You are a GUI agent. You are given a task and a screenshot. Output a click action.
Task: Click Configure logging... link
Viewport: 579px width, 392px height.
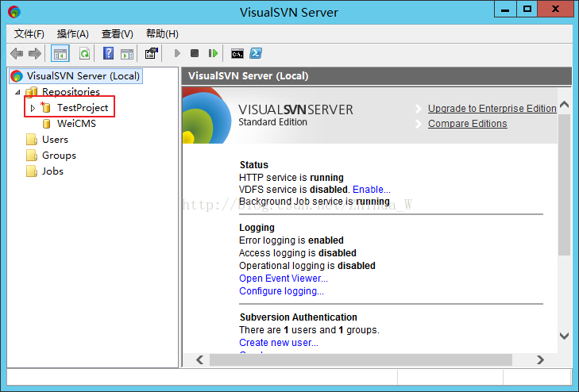[281, 291]
